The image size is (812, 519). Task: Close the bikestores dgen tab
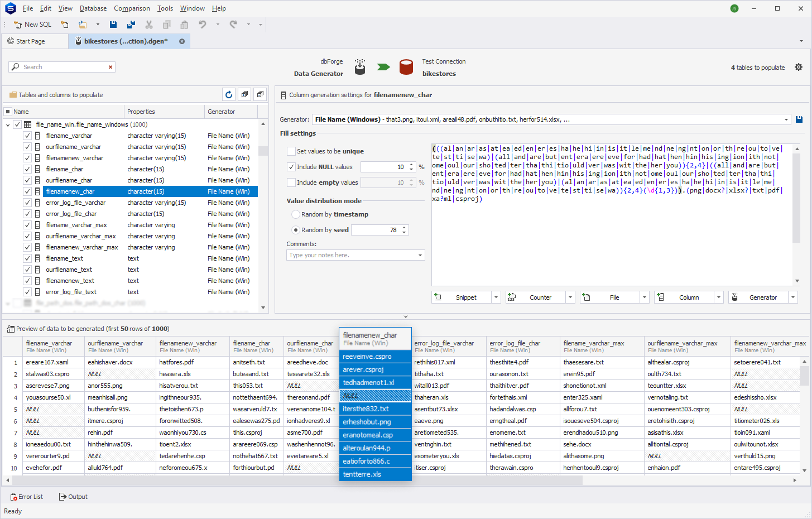[x=182, y=41]
